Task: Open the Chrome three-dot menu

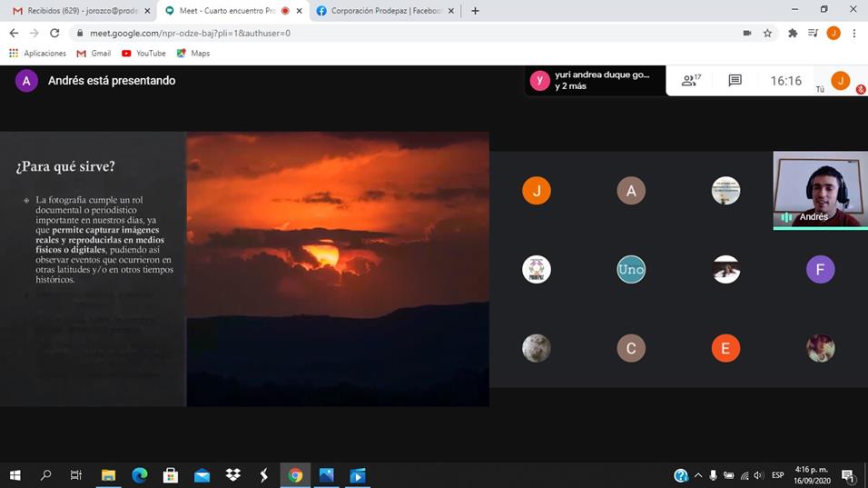Action: 854,33
